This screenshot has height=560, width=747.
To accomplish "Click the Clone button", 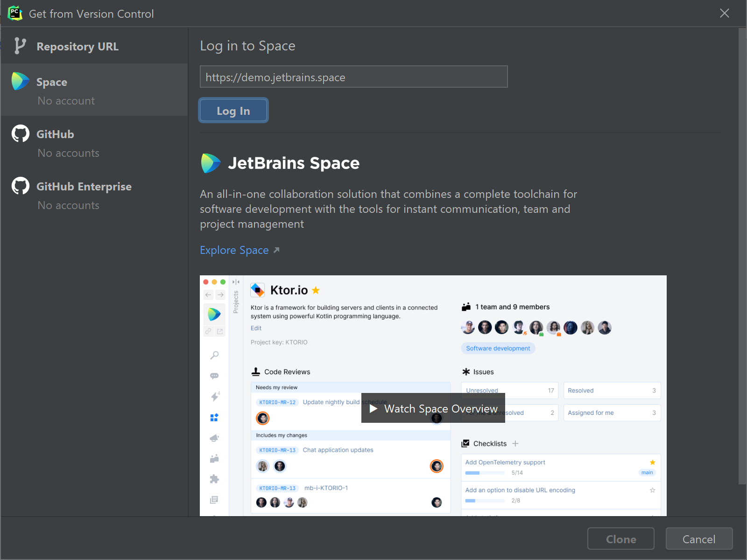I will click(x=620, y=539).
